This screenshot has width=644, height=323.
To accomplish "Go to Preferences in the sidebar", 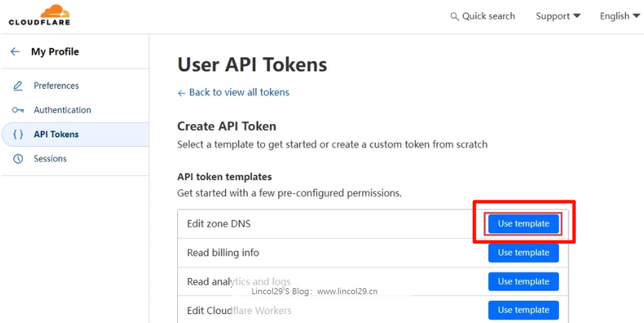I will [x=56, y=86].
